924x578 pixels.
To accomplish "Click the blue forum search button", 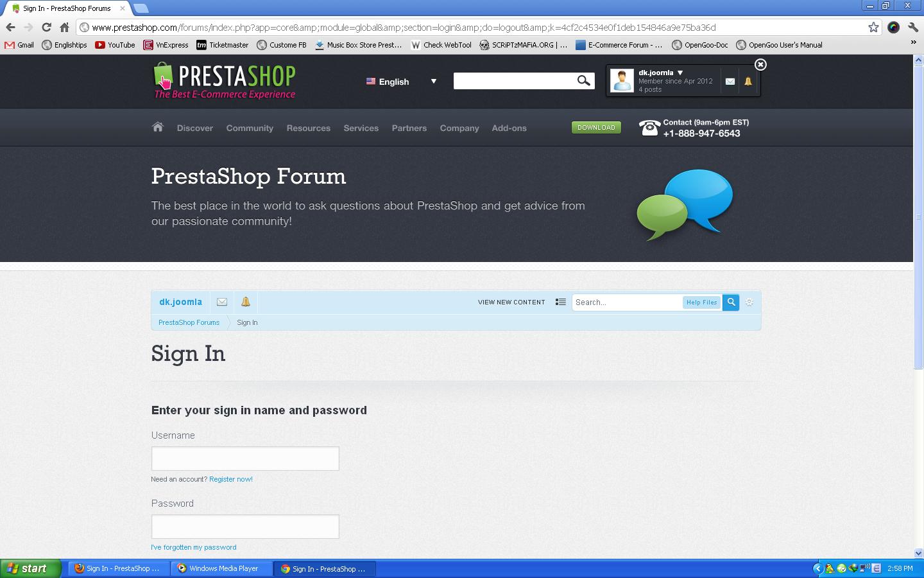I will pyautogui.click(x=731, y=302).
